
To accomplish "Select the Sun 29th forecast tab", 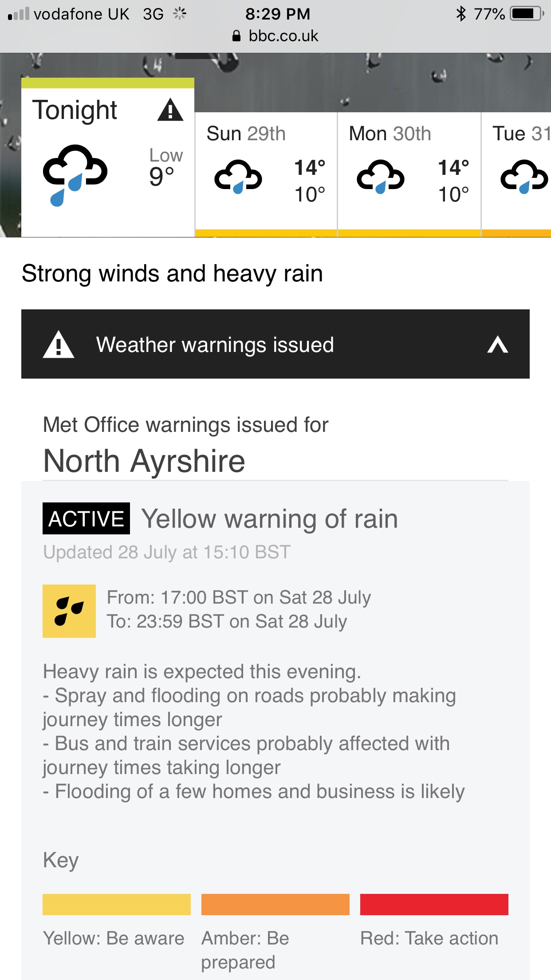I will click(266, 173).
